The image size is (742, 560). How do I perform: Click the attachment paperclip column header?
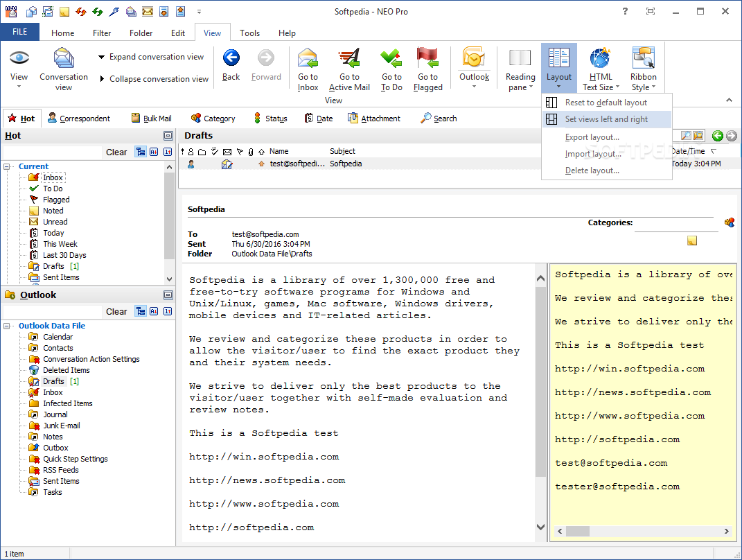click(x=250, y=152)
